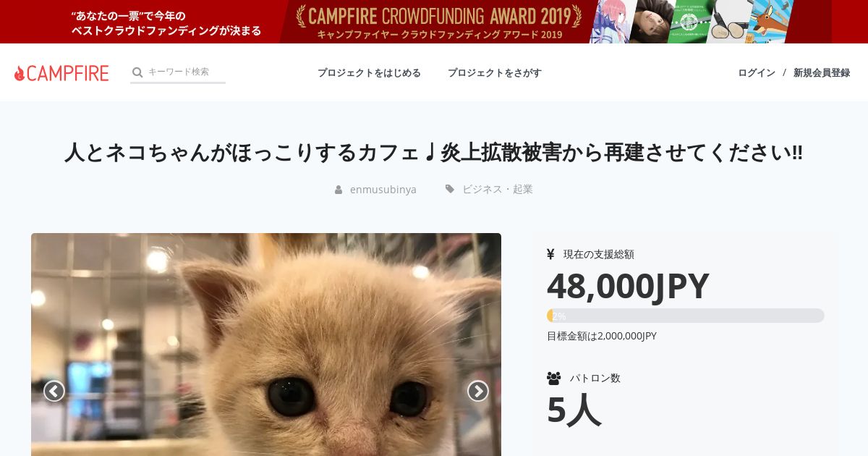Image resolution: width=868 pixels, height=456 pixels.
Task: Open 新規会員登録 sign-up link
Action: (822, 73)
